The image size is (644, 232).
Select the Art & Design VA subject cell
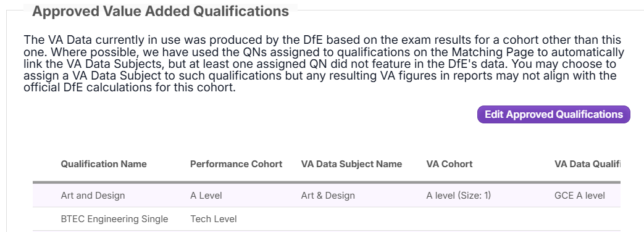click(x=328, y=196)
